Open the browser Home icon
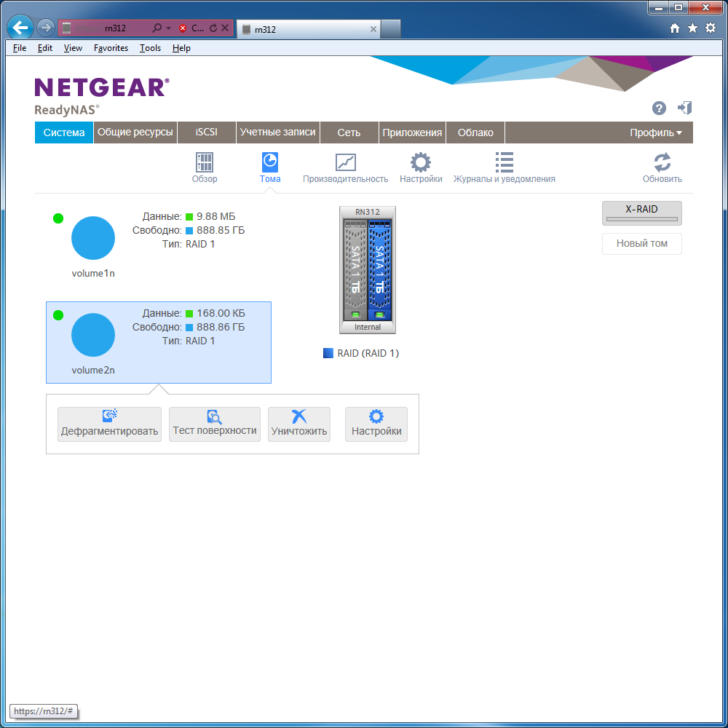The image size is (728, 728). [675, 28]
